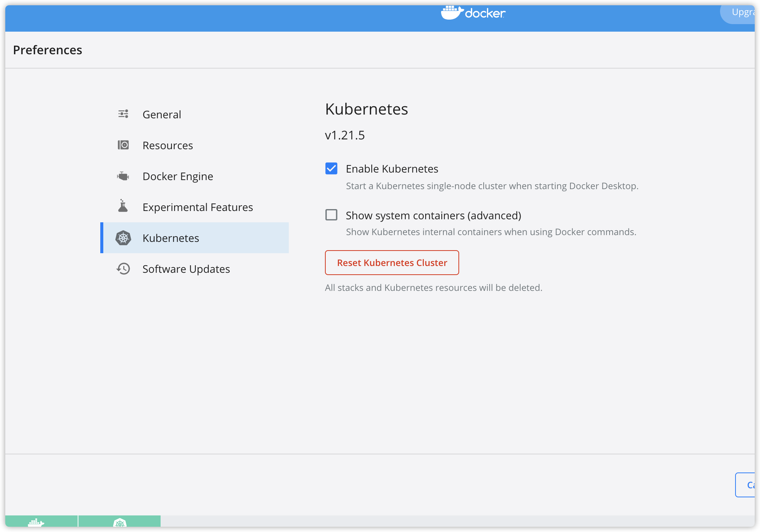Open Docker Engine settings
760x532 pixels.
pyautogui.click(x=178, y=176)
